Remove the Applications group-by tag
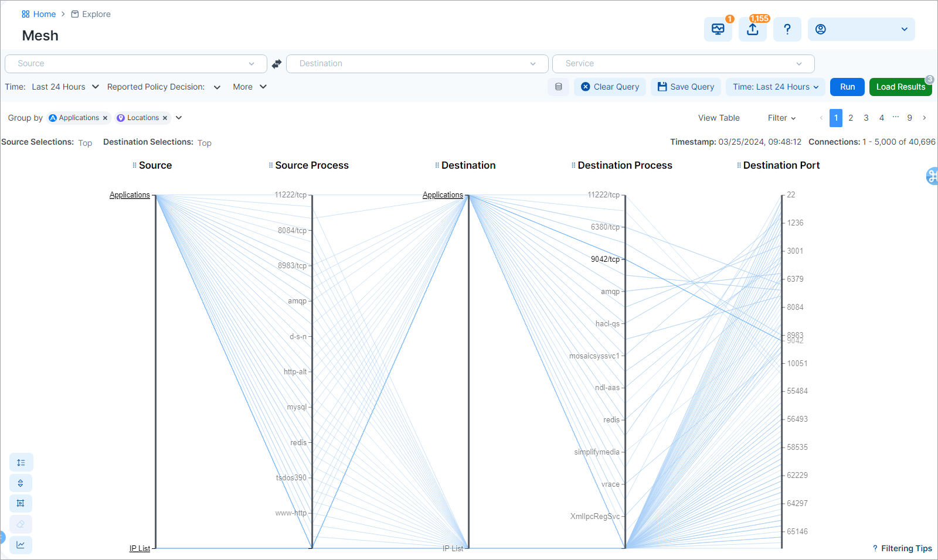The image size is (938, 560). pos(106,118)
